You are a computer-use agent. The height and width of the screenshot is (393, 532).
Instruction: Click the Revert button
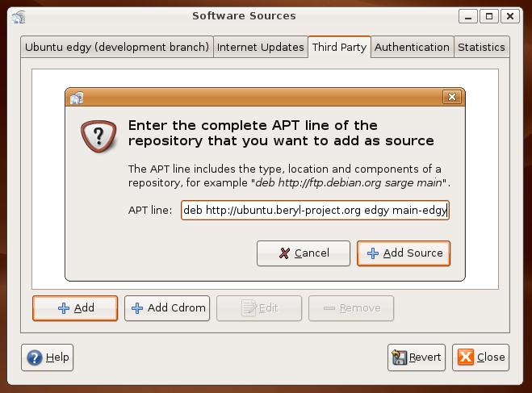pyautogui.click(x=417, y=357)
